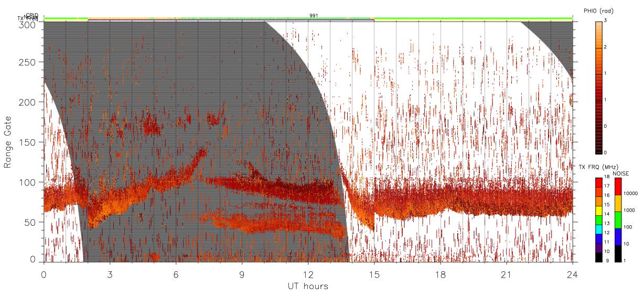Click the '16' label in TX FRQ legend
This screenshot has height=297, width=644.
pos(607,196)
